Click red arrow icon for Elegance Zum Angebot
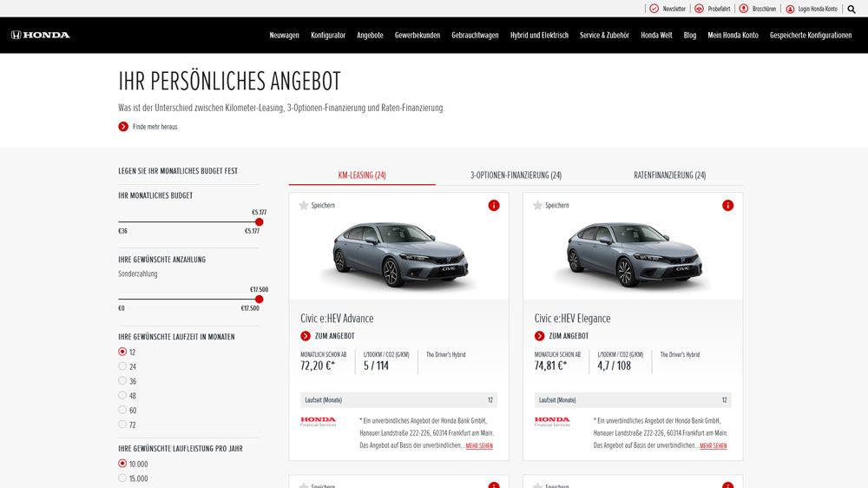Image resolution: width=868 pixels, height=488 pixels. coord(540,336)
